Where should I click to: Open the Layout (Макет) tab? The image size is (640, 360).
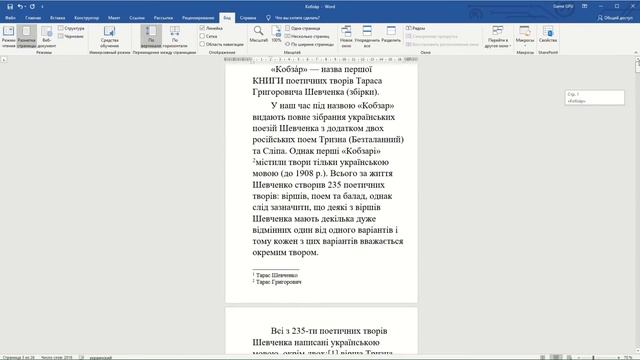(114, 18)
